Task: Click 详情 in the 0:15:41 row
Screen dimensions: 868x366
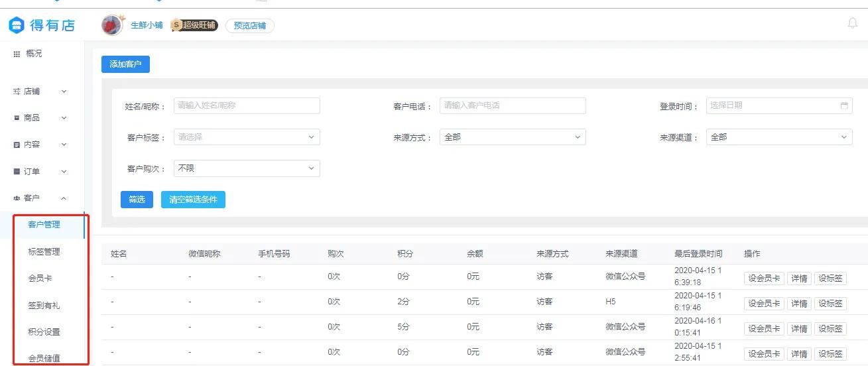Action: (x=799, y=329)
